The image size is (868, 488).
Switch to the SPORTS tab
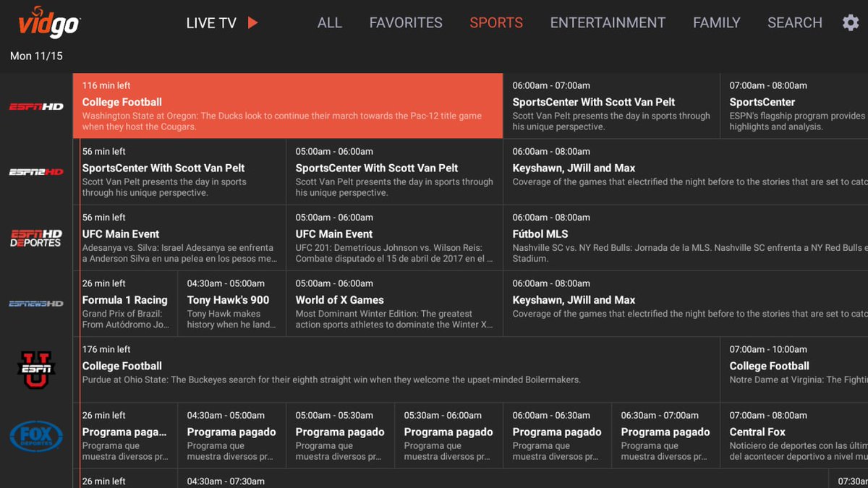(x=496, y=22)
